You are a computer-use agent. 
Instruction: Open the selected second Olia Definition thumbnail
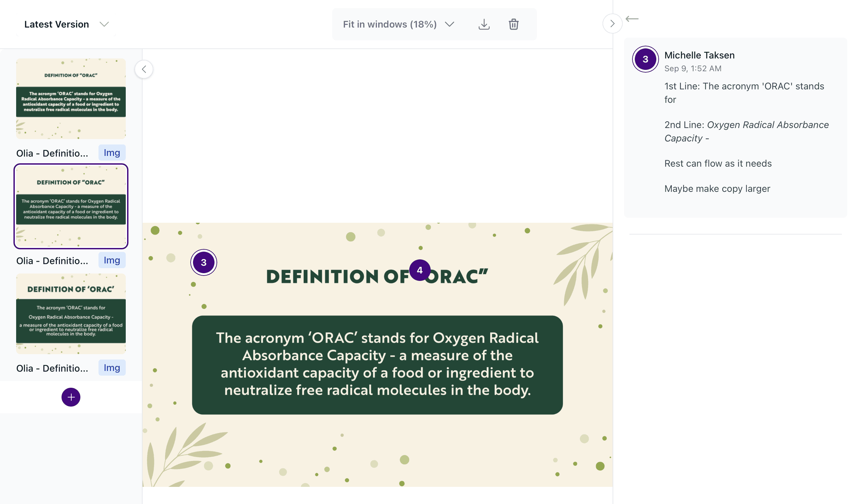click(71, 207)
